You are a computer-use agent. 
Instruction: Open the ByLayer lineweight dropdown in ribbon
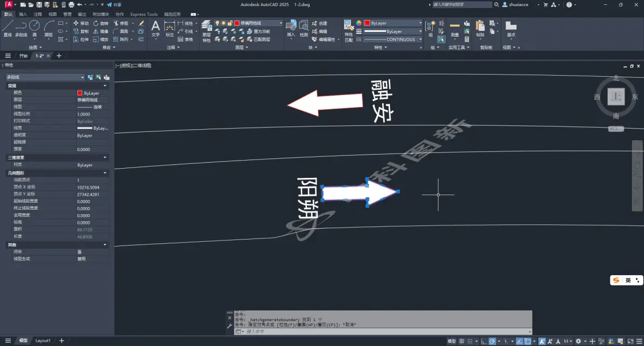pos(393,31)
